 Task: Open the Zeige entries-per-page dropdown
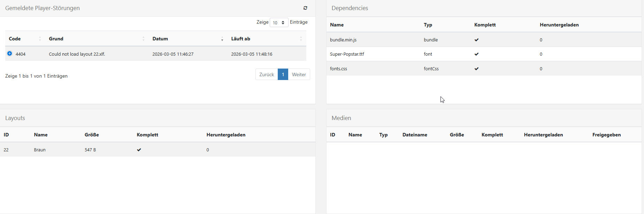(279, 23)
